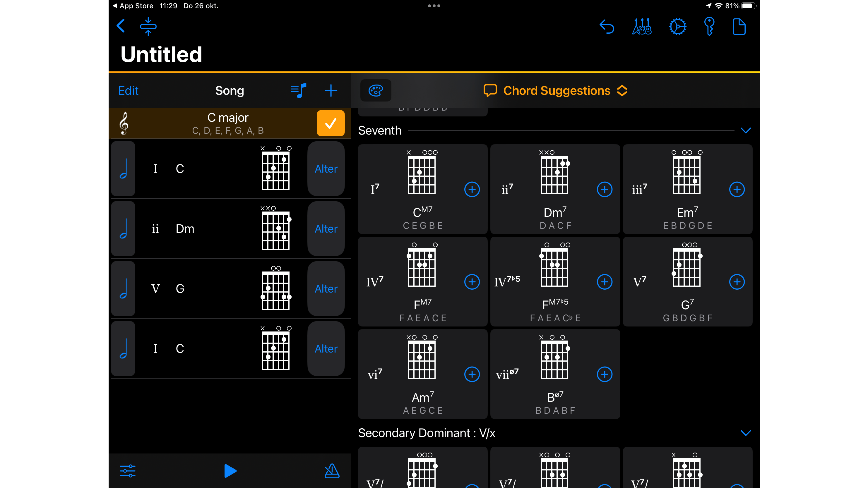Open the Chord Suggestions dropdown
The width and height of the screenshot is (868, 488).
(556, 91)
